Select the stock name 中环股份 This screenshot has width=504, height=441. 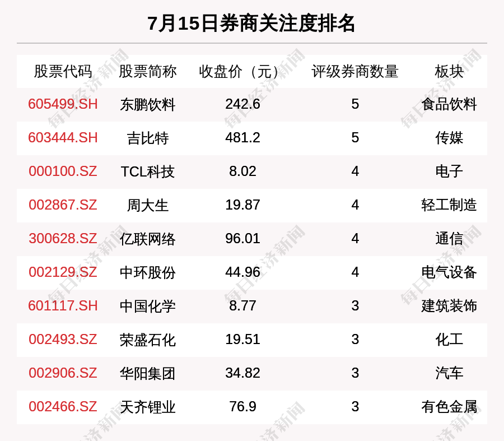[x=147, y=272]
